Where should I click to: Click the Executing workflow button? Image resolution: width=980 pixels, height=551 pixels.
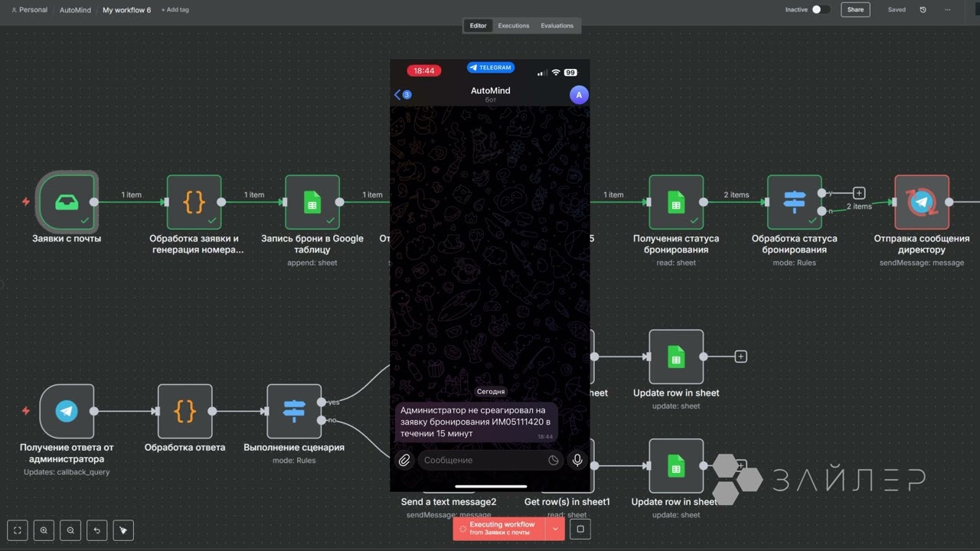[499, 529]
